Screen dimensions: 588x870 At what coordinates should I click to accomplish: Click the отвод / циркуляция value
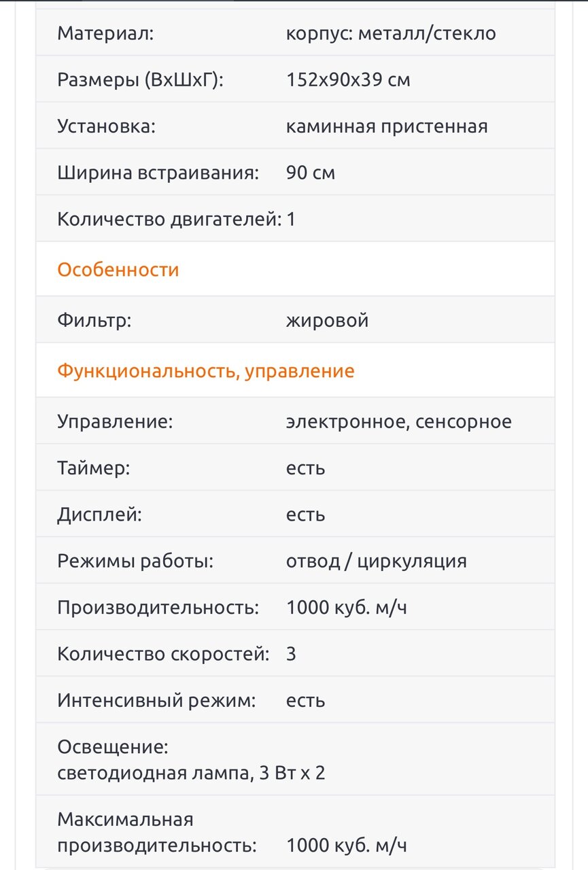coord(376,561)
